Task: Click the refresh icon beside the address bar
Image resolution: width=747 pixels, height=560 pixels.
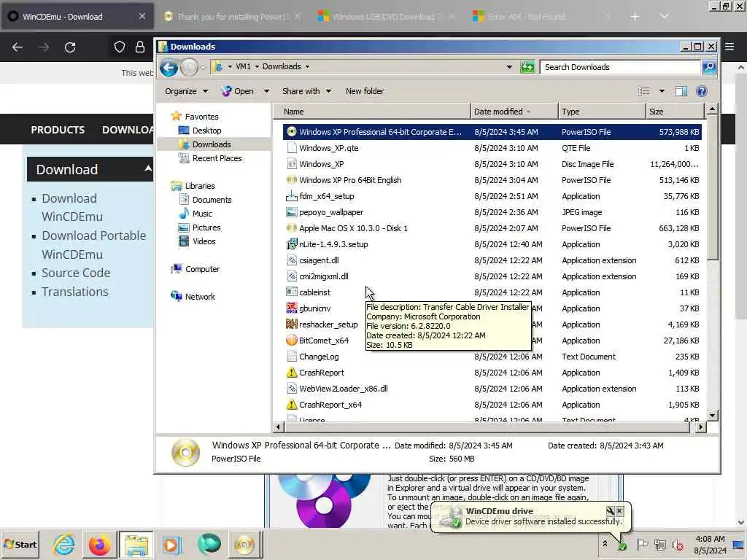Action: 527,66
